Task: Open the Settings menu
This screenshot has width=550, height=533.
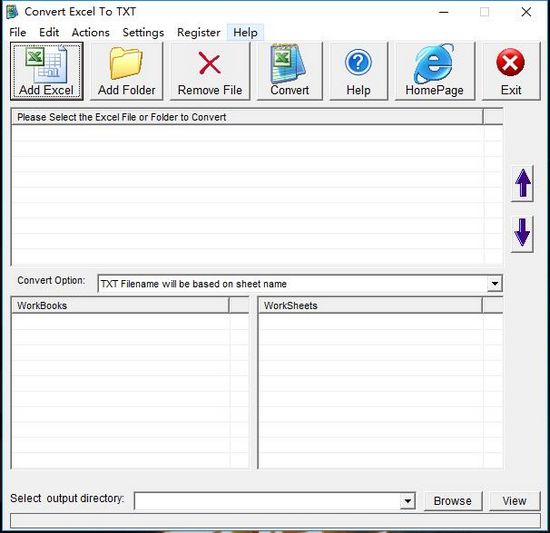Action: click(143, 33)
